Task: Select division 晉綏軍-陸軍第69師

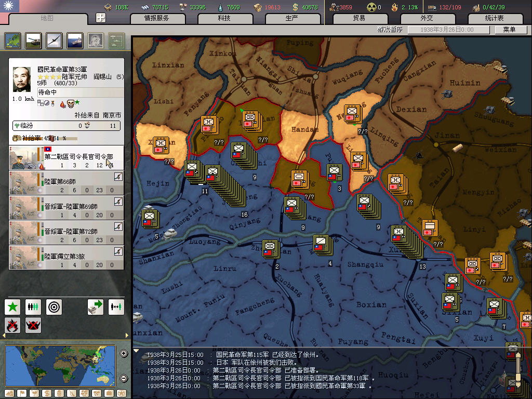Action: pyautogui.click(x=66, y=208)
